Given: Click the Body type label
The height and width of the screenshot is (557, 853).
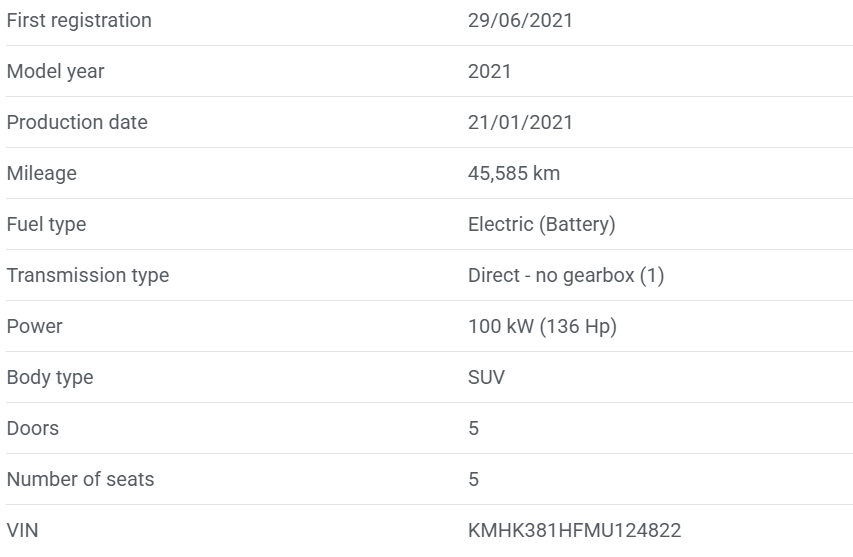Looking at the screenshot, I should [x=50, y=377].
